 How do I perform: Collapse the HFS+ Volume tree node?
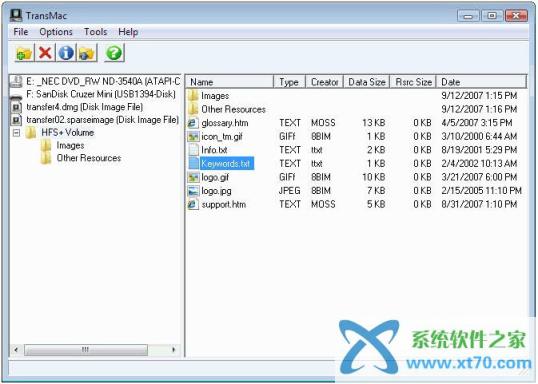coord(16,132)
